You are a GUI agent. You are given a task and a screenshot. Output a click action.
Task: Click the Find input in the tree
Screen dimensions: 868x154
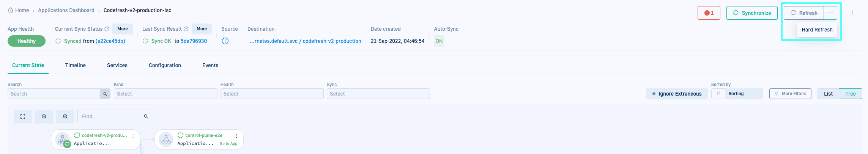tap(112, 116)
